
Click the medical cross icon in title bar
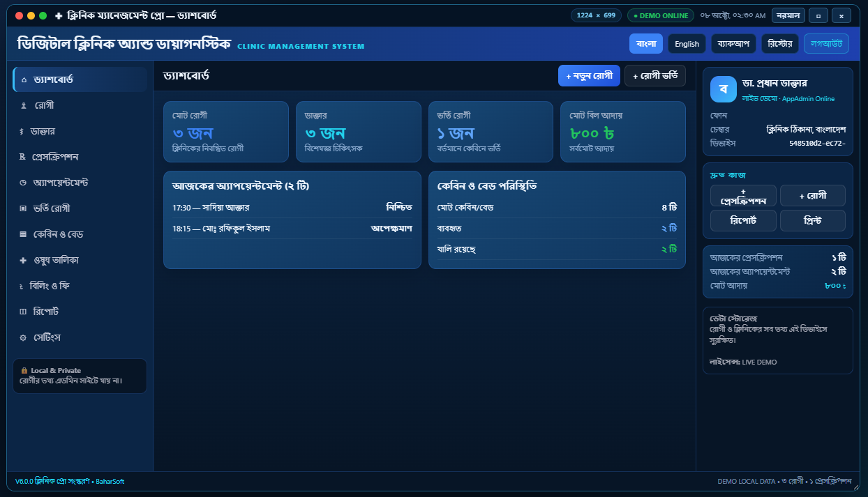[59, 15]
